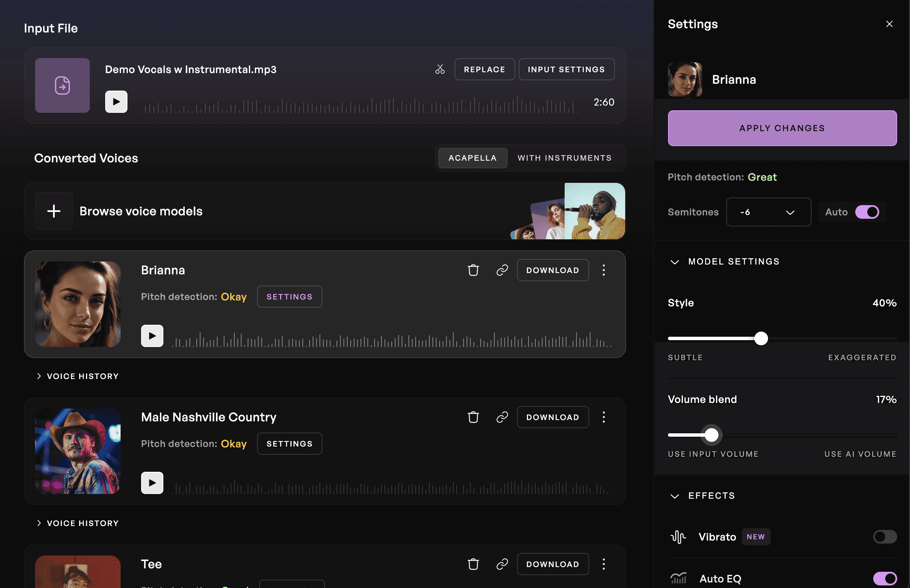The width and height of the screenshot is (910, 588).
Task: Delete the Brianna converted voice
Action: (473, 270)
